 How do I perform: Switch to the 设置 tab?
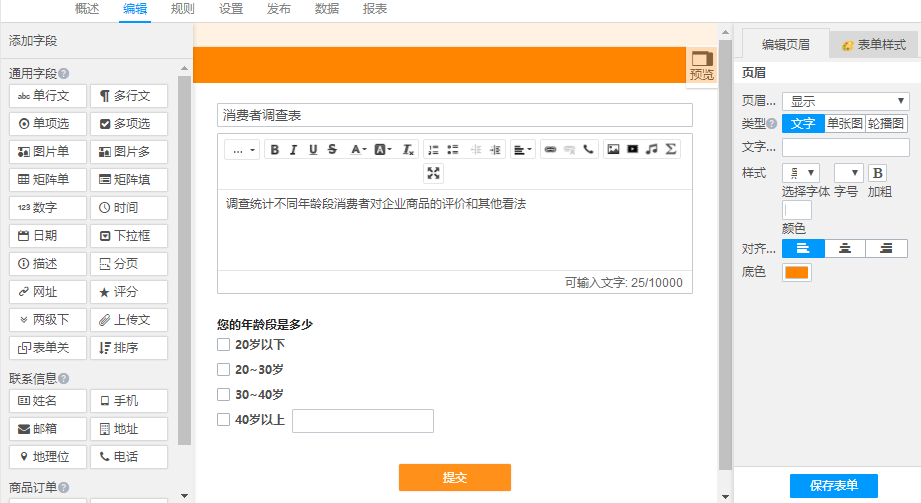231,9
